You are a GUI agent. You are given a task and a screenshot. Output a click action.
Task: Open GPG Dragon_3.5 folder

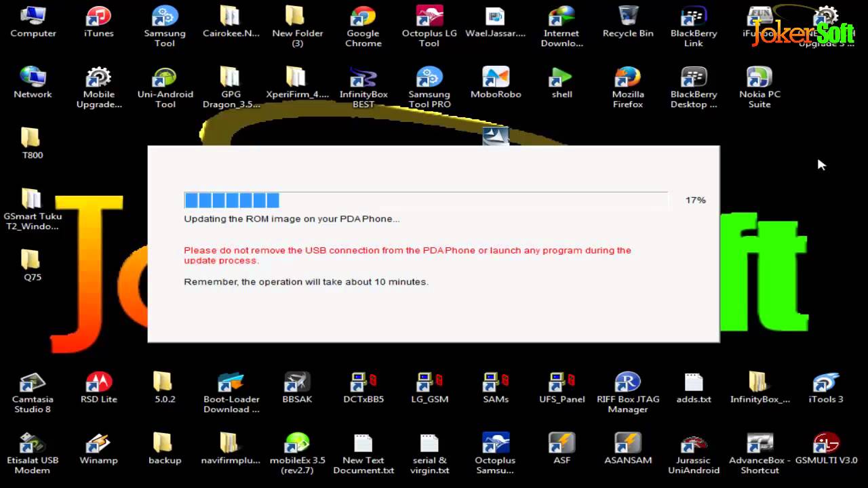(x=231, y=87)
